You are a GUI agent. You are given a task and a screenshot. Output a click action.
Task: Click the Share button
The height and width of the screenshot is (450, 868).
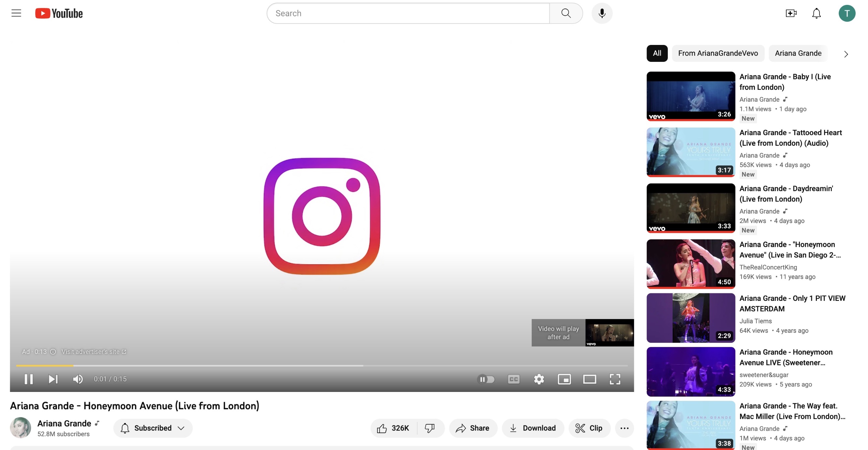473,428
